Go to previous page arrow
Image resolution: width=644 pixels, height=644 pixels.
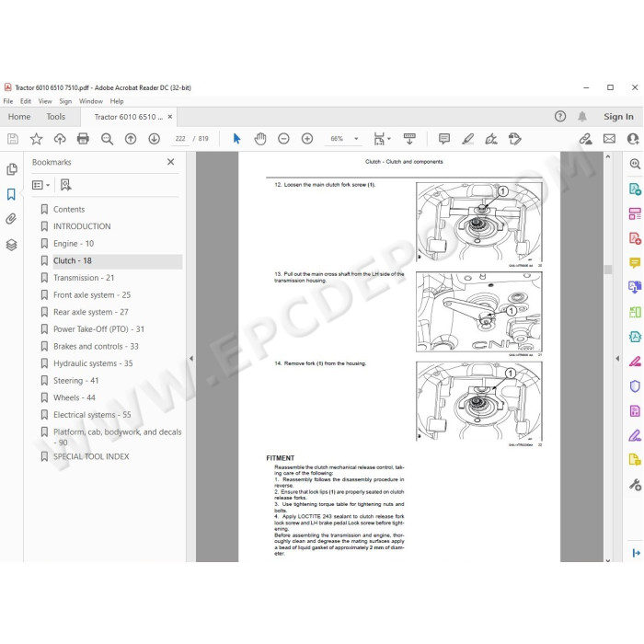pos(131,139)
